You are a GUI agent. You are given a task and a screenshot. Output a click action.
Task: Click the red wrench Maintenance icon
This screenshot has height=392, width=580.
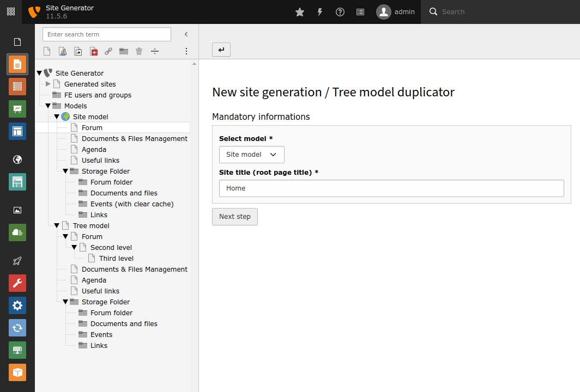click(x=17, y=283)
